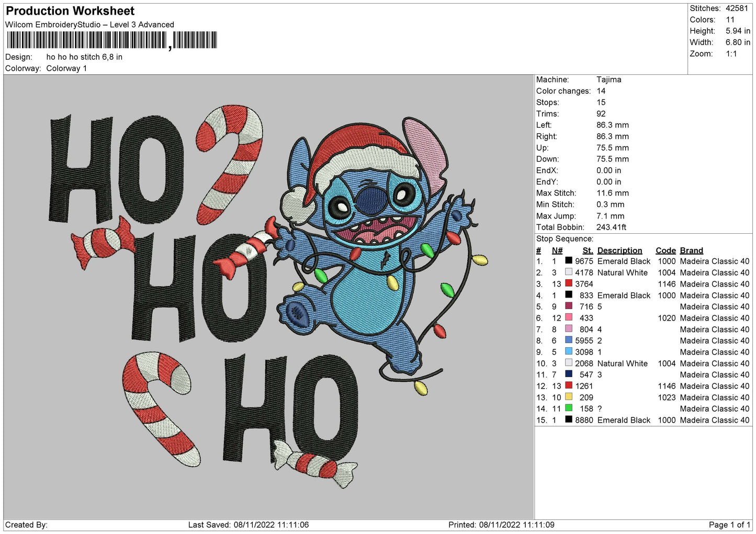Click the light pink swatch in stop row 7

(569, 328)
